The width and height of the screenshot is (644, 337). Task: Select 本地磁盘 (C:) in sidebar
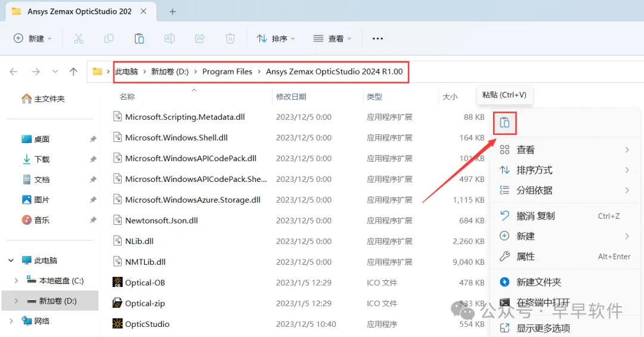pyautogui.click(x=55, y=281)
